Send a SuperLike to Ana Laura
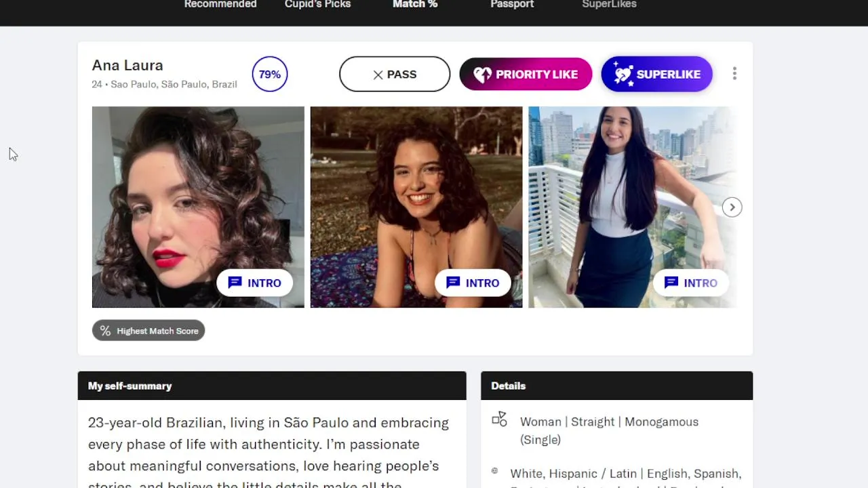The height and width of the screenshot is (488, 868). click(656, 75)
